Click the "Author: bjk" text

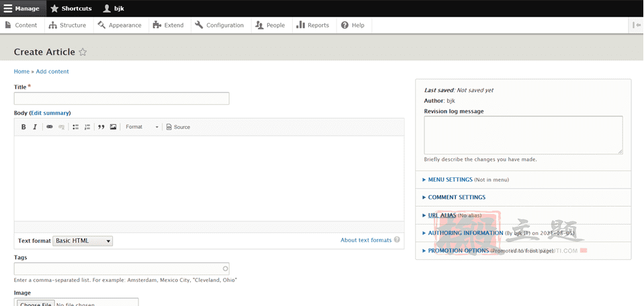[x=439, y=101]
